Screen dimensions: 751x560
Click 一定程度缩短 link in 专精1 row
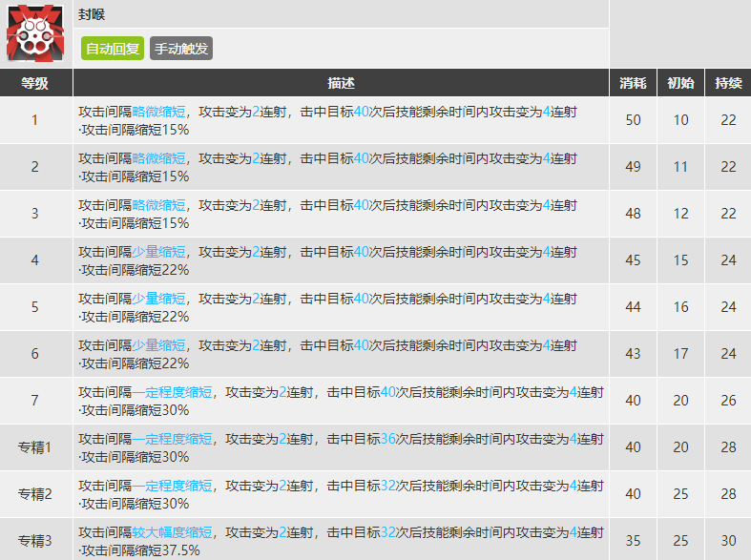pyautogui.click(x=172, y=439)
